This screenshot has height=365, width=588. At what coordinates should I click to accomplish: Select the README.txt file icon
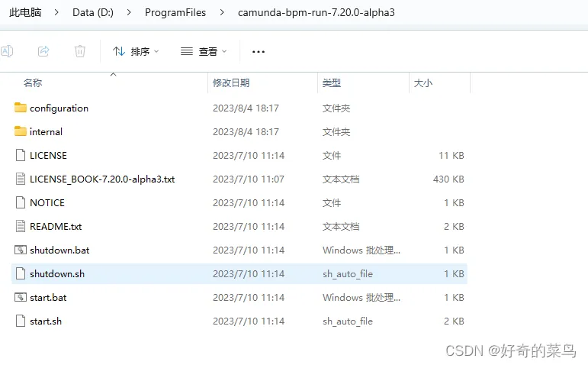tap(21, 226)
